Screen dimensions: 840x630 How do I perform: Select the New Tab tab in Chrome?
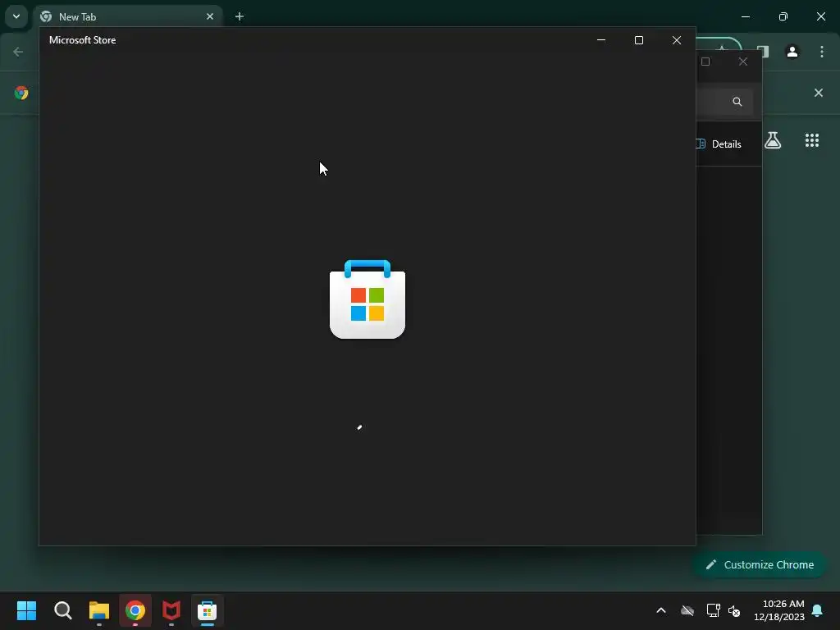[x=126, y=16]
